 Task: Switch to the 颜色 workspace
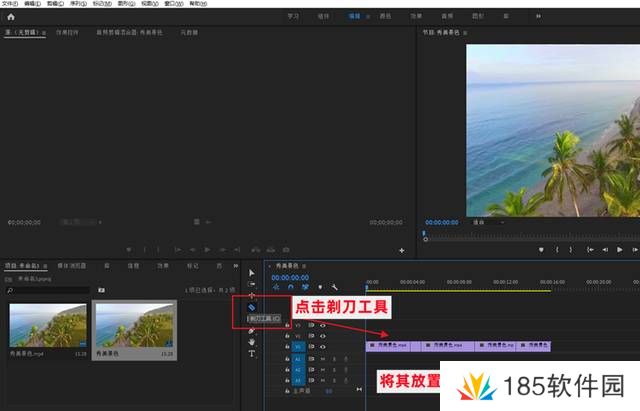385,17
